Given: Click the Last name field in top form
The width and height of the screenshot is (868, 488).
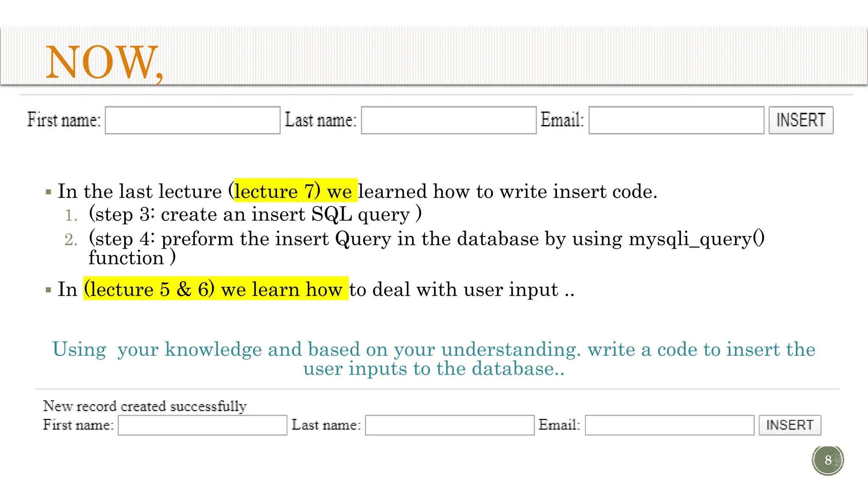Looking at the screenshot, I should click(x=449, y=120).
